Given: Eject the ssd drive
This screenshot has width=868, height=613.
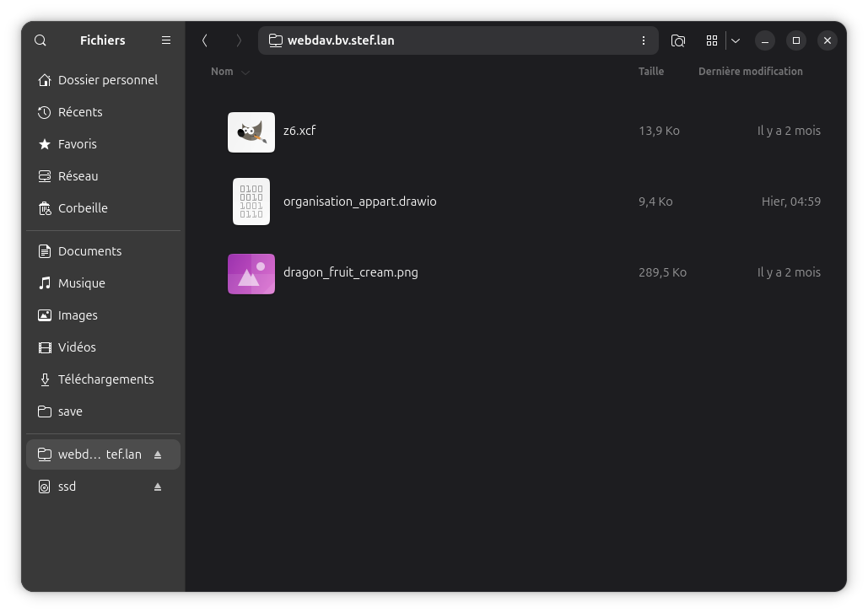Looking at the screenshot, I should coord(158,487).
